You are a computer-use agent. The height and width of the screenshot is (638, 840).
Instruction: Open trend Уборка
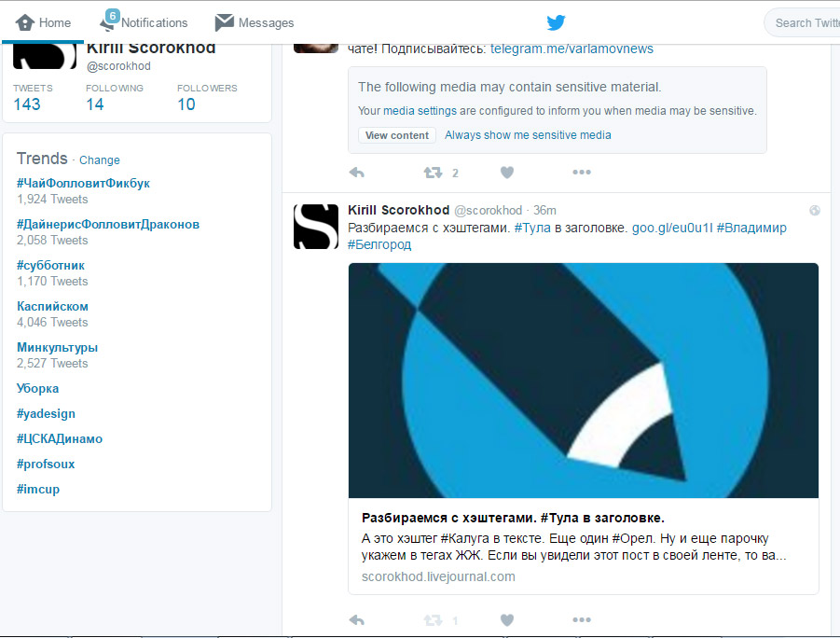point(37,389)
